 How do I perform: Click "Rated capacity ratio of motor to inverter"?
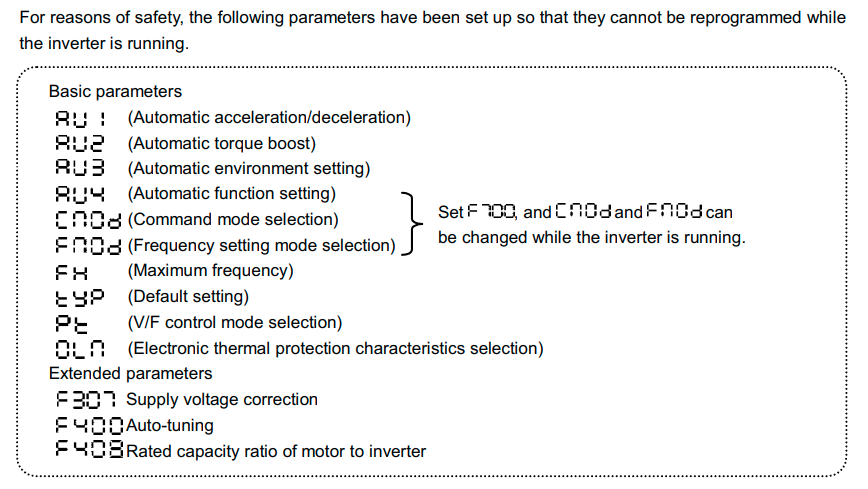click(276, 452)
